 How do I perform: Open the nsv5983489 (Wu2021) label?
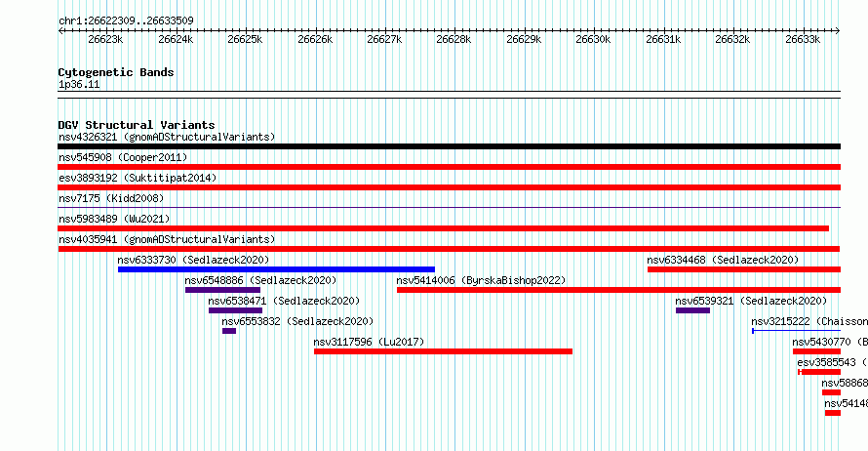point(114,219)
